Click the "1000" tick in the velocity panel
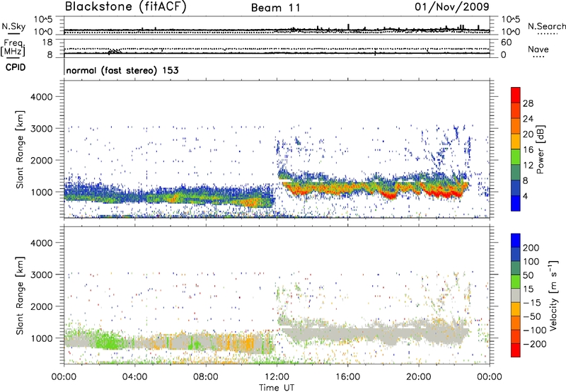 41,338
